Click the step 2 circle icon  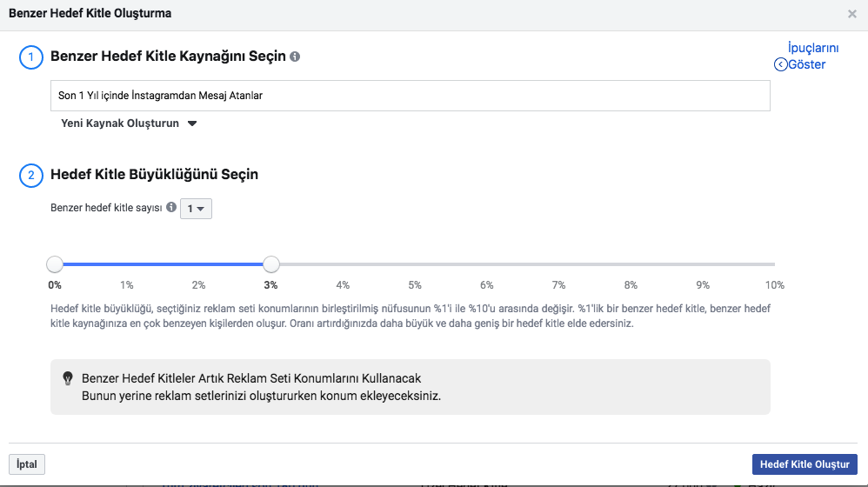coord(31,176)
